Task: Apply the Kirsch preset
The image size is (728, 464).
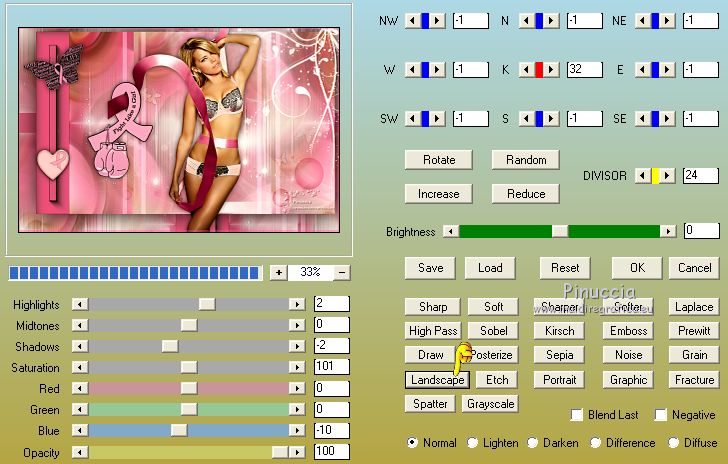Action: 559,331
